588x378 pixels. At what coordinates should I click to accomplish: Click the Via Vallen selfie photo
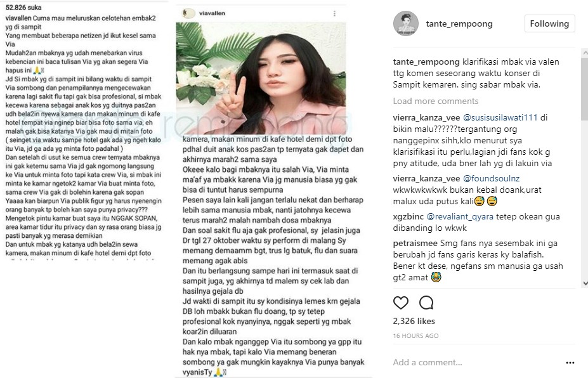point(261,78)
